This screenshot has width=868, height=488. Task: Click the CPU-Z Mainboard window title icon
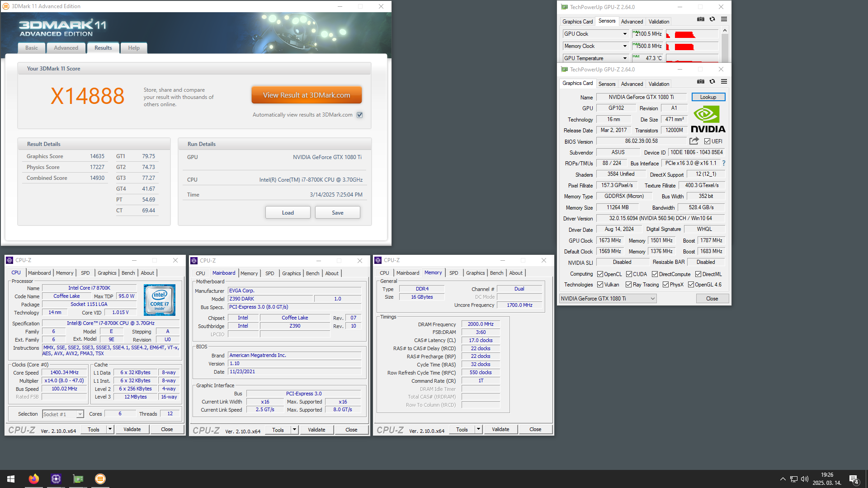(x=194, y=261)
